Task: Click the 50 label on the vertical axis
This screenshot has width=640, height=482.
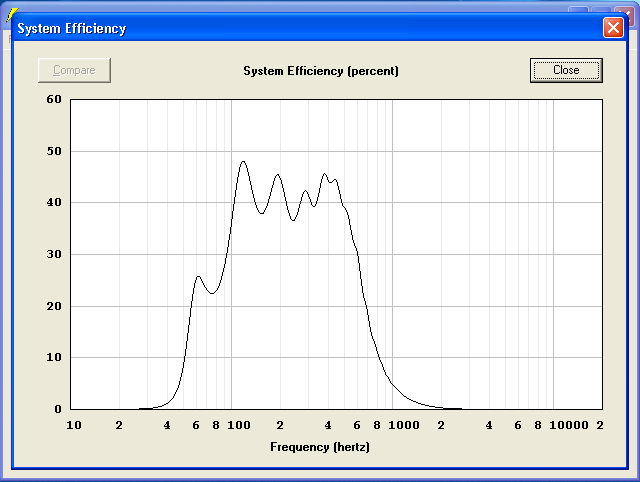Action: tap(54, 151)
